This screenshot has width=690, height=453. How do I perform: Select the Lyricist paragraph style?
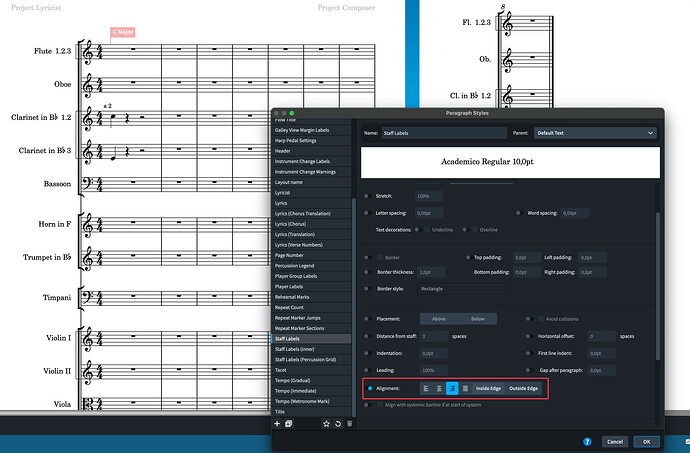[311, 193]
